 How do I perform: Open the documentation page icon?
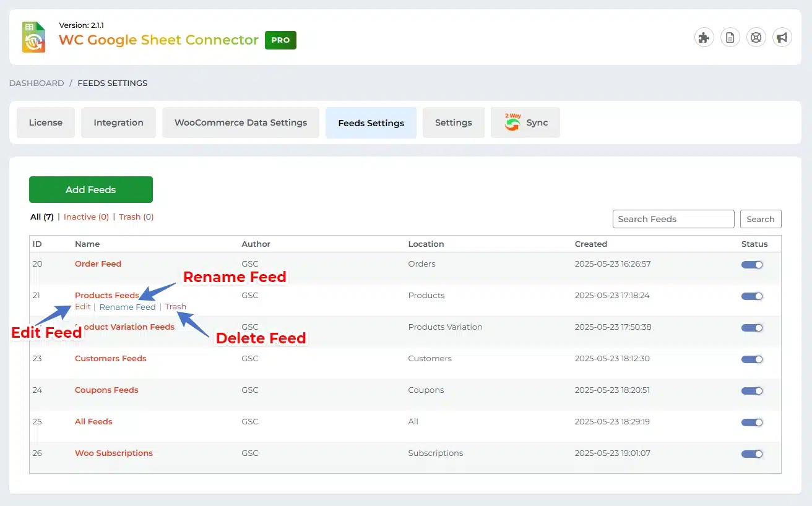pos(730,38)
